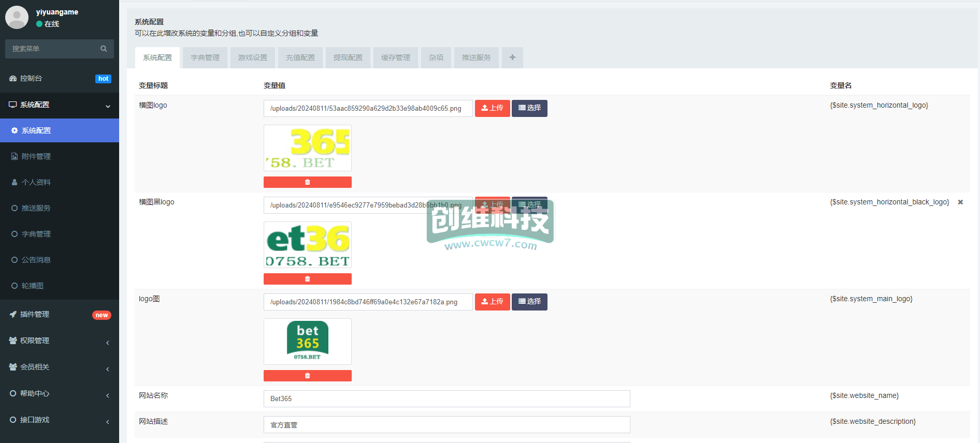980x443 pixels.
Task: Click the plus tab to add group
Action: [512, 57]
